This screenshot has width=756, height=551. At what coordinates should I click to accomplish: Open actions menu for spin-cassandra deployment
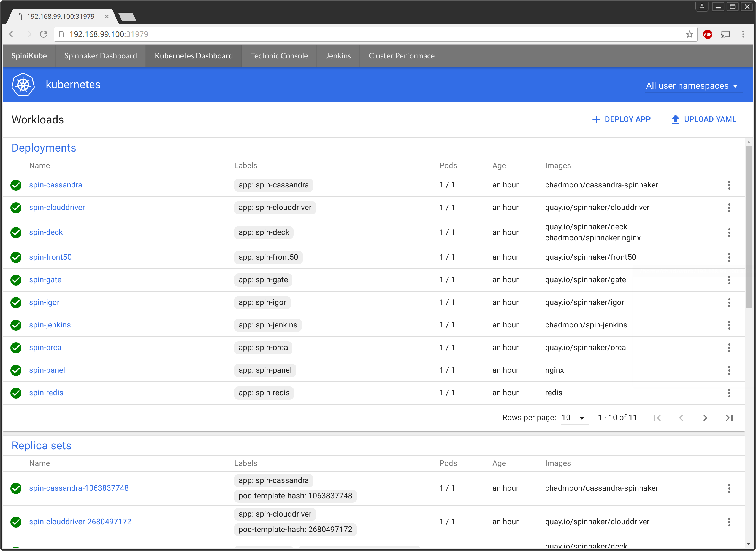coord(729,185)
